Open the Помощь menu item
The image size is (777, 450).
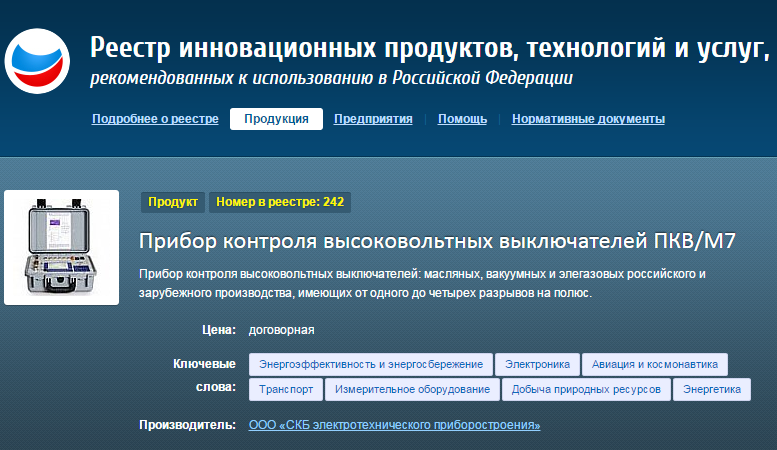462,119
